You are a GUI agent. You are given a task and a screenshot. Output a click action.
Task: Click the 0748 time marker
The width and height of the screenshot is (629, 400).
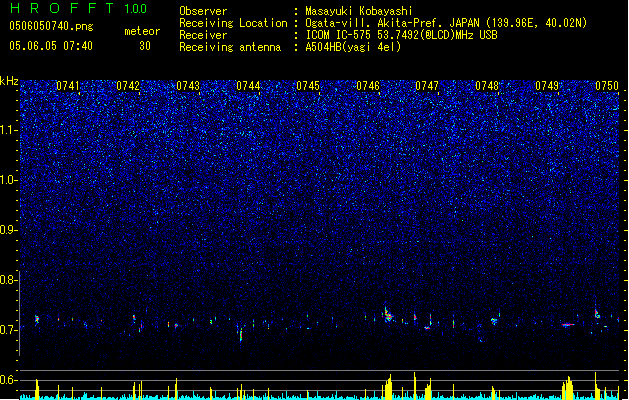(487, 86)
